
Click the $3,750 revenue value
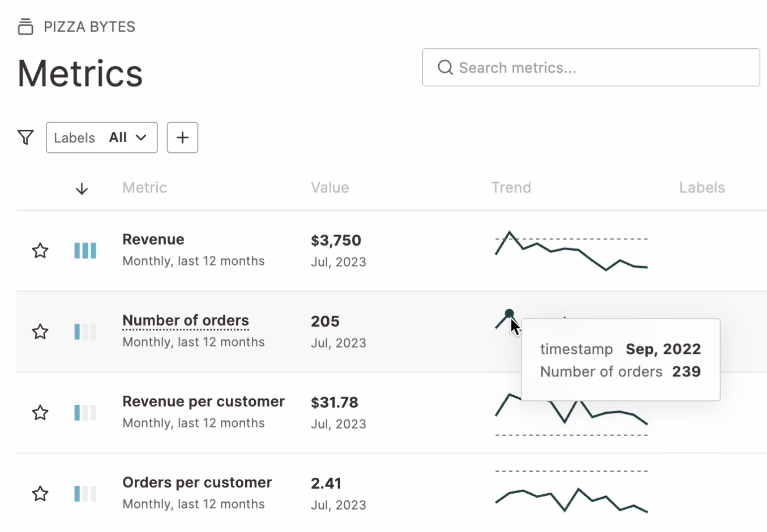click(x=336, y=241)
